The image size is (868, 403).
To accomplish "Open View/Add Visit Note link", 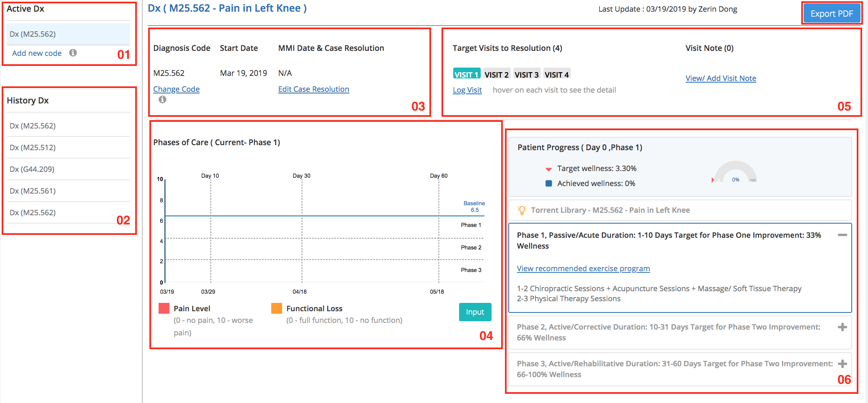I will point(721,78).
